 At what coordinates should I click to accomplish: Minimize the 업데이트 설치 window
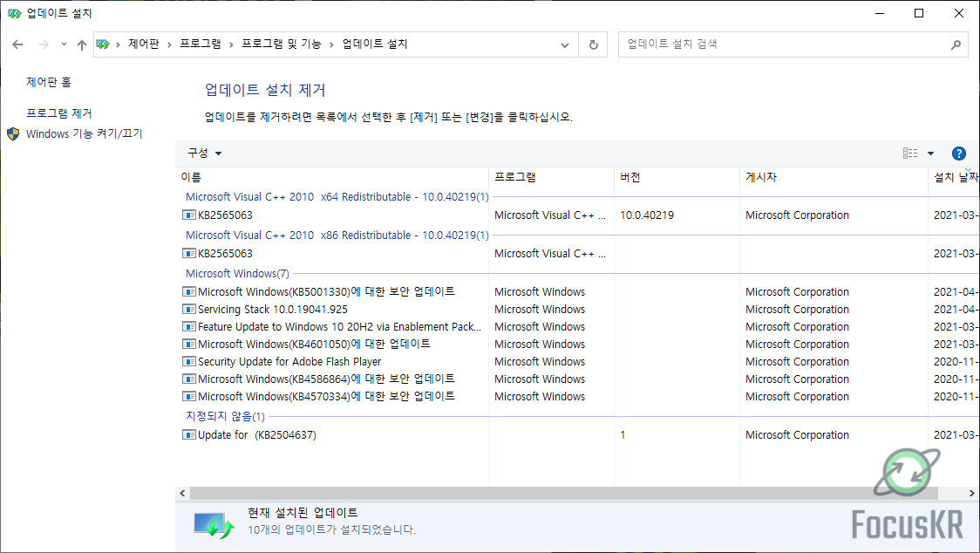coord(880,13)
